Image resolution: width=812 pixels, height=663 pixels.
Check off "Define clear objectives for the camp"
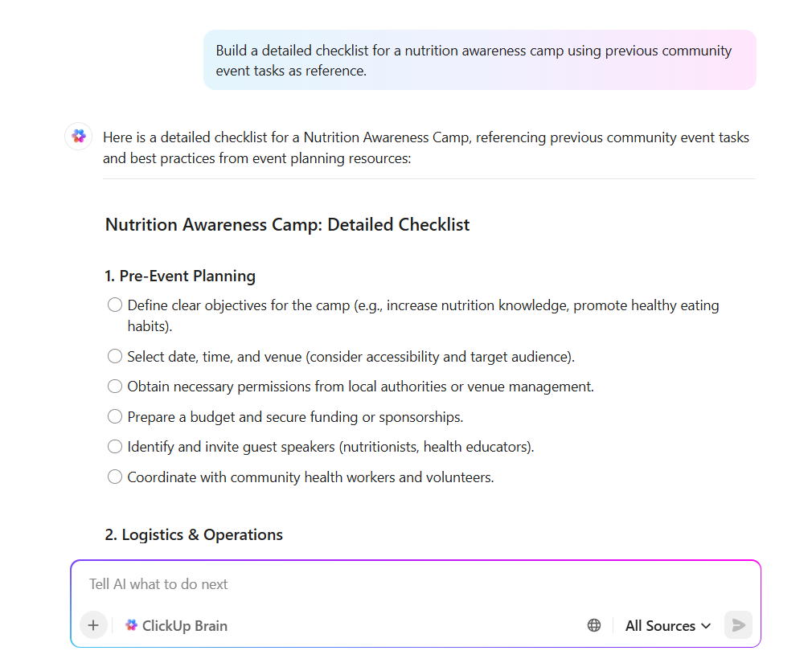[114, 305]
